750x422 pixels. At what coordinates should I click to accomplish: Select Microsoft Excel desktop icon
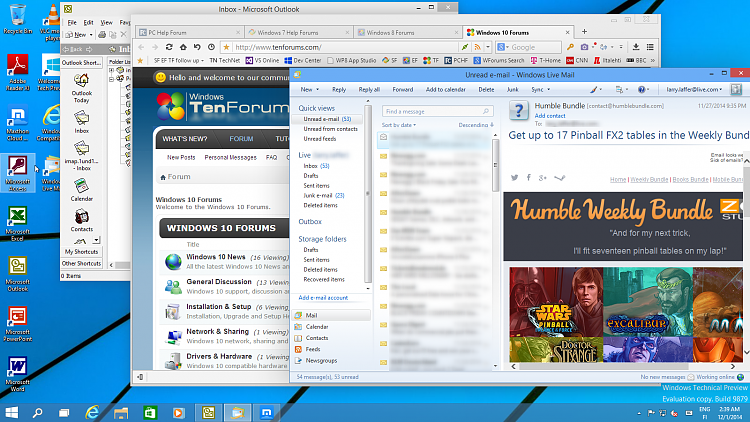point(18,223)
